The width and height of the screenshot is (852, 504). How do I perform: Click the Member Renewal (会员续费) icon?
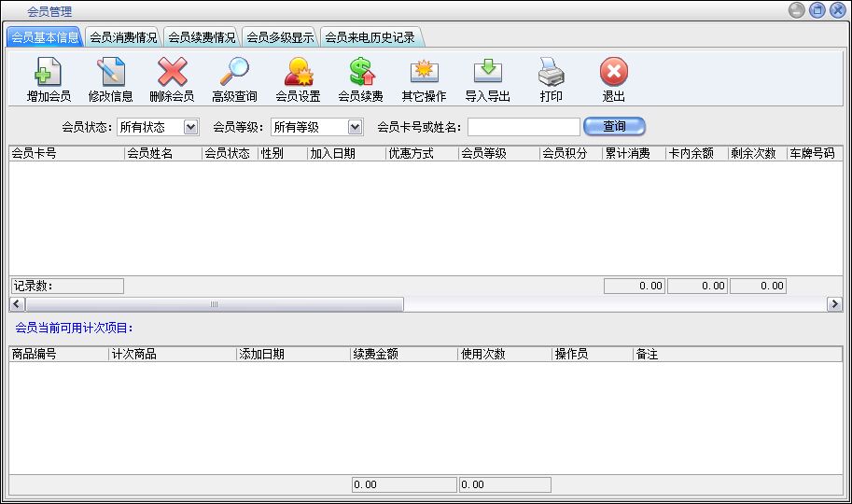click(x=360, y=73)
